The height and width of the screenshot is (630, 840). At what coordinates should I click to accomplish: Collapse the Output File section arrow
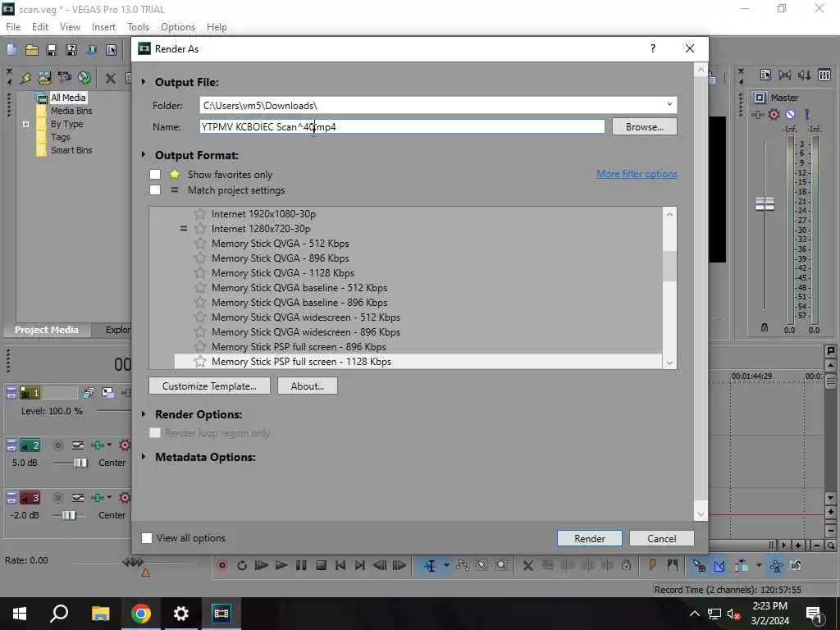tap(144, 82)
